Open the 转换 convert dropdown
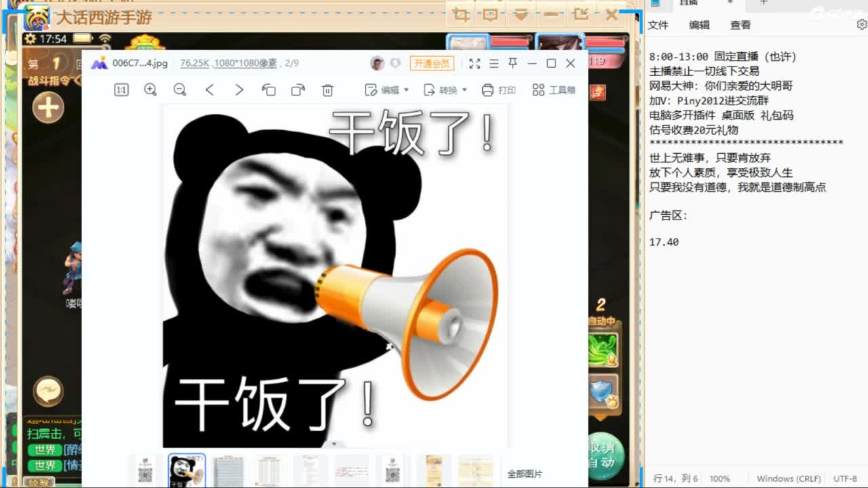Viewport: 868px width, 488px height. click(445, 89)
